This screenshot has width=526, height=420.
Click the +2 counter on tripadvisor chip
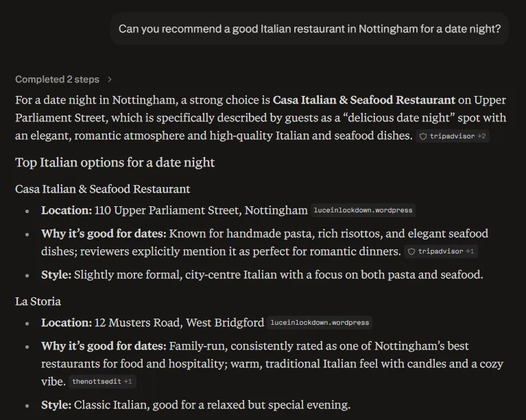point(481,136)
